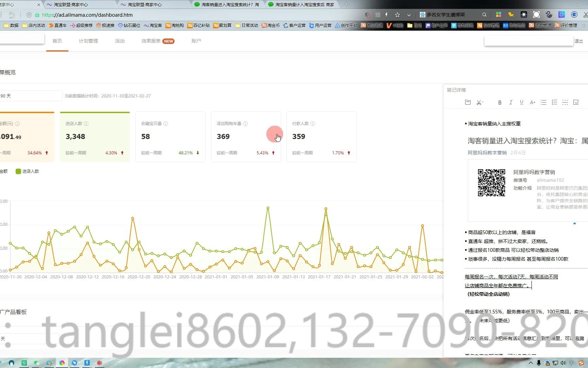Screen dimensions: 588x368
Task: Open 效果报表 NEW navigation tab
Action: pyautogui.click(x=158, y=41)
